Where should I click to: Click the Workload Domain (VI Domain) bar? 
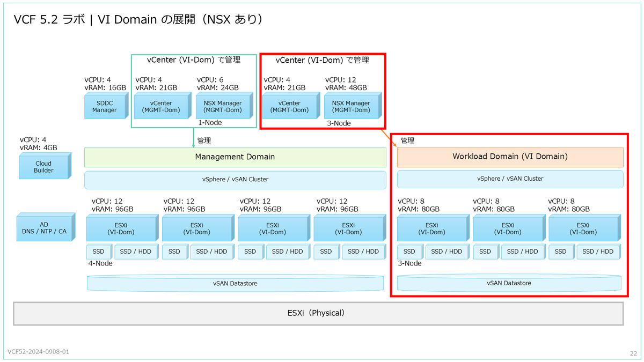coord(510,157)
